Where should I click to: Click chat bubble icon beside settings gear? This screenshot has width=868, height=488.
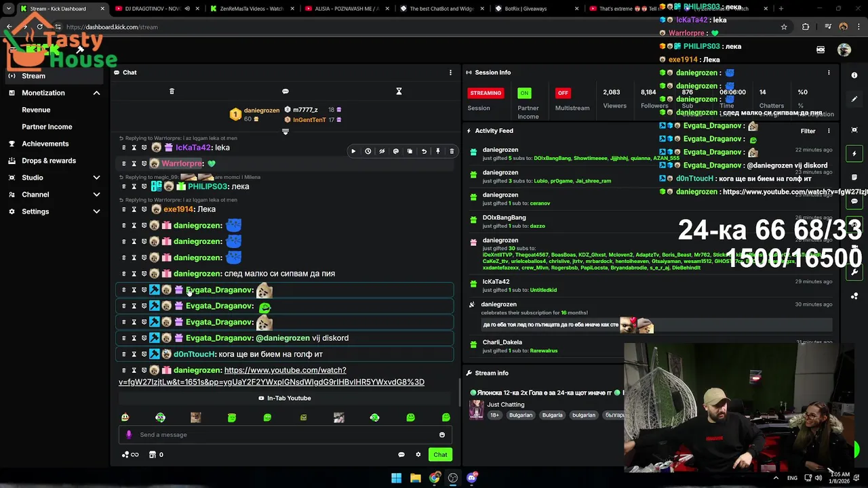tap(401, 455)
